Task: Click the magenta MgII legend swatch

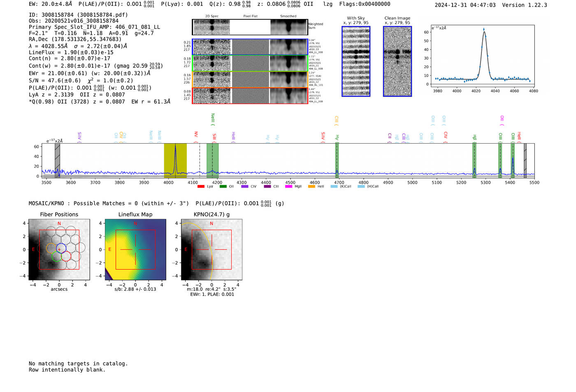Action: pyautogui.click(x=288, y=186)
